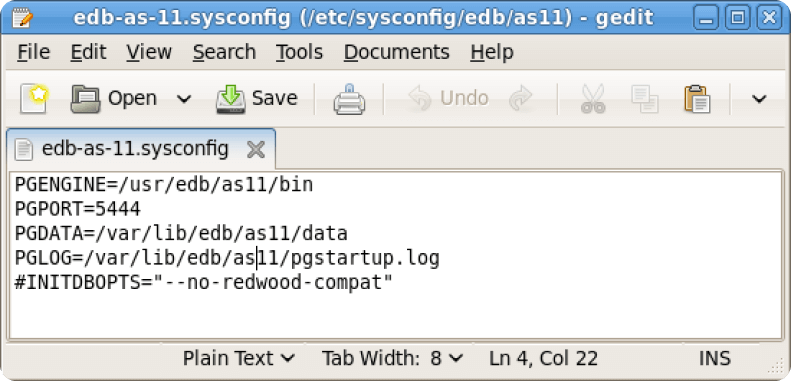This screenshot has height=381, width=791.
Task: Click the Redo arrow icon
Action: point(521,98)
